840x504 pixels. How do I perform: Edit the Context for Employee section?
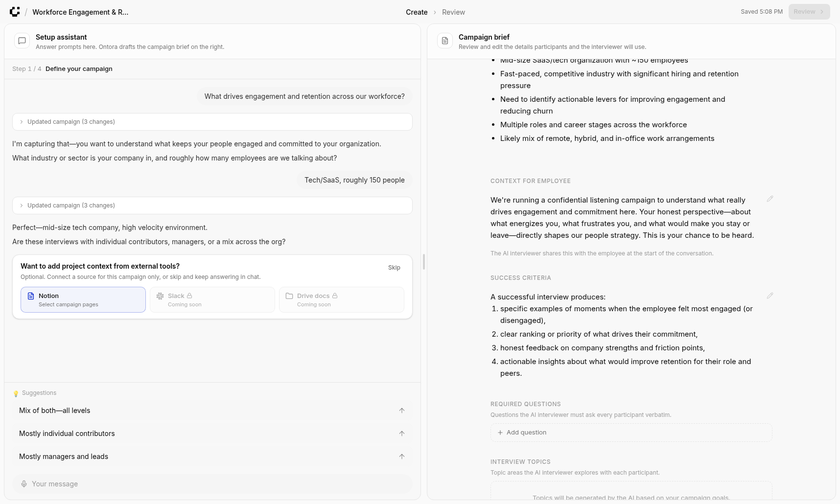pyautogui.click(x=770, y=199)
